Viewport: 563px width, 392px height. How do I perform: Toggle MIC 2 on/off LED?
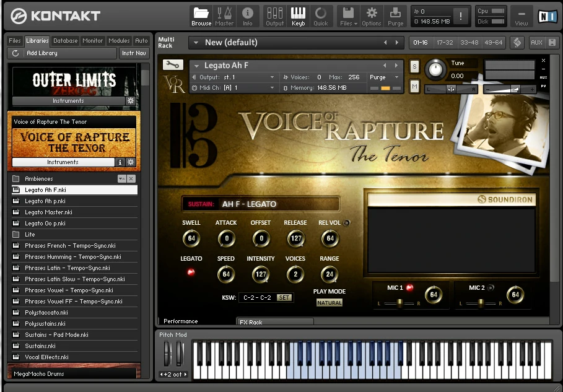490,287
